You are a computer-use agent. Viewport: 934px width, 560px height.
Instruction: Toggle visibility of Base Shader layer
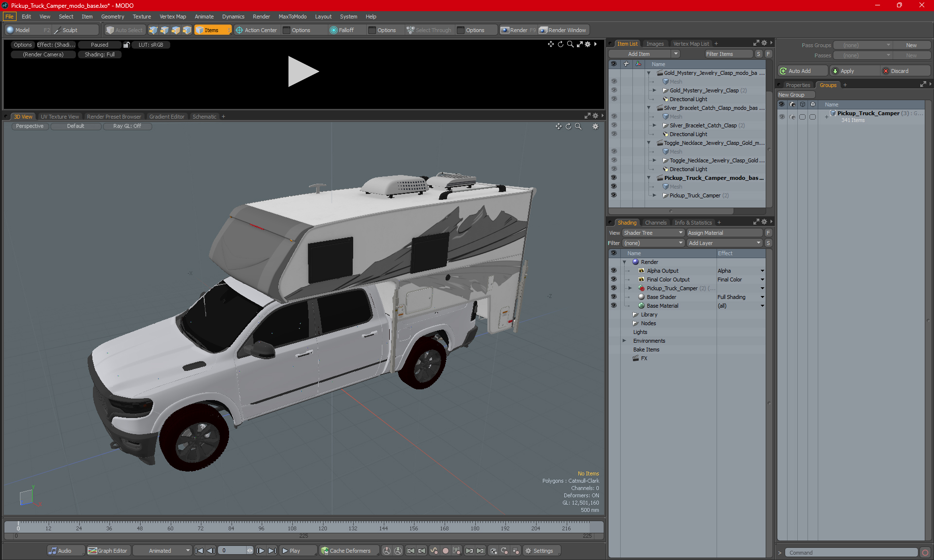point(613,297)
